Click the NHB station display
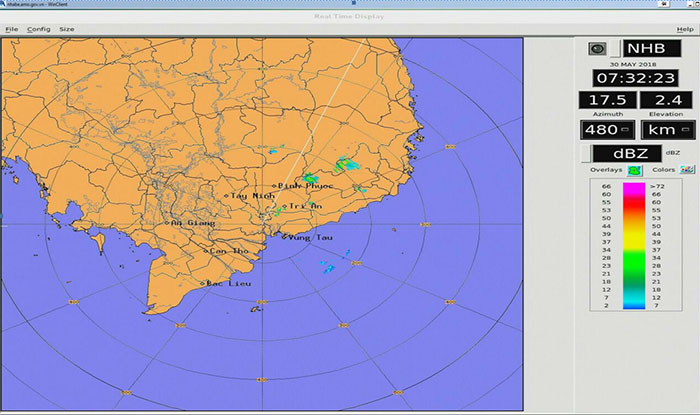Image resolution: width=700 pixels, height=415 pixels. (652, 48)
